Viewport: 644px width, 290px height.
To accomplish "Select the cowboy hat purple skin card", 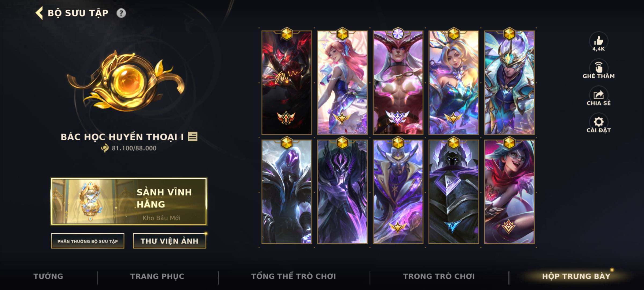I will point(398,192).
